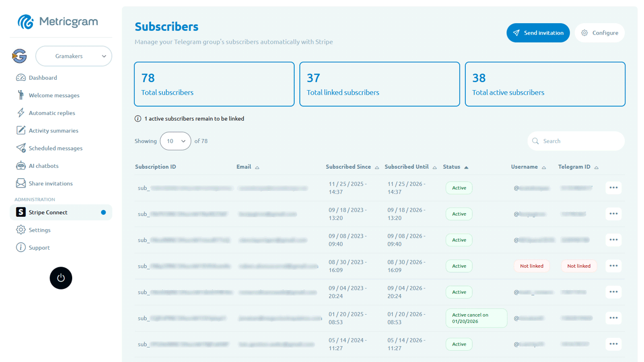The image size is (644, 362).
Task: Open Share invitations page
Action: point(50,183)
